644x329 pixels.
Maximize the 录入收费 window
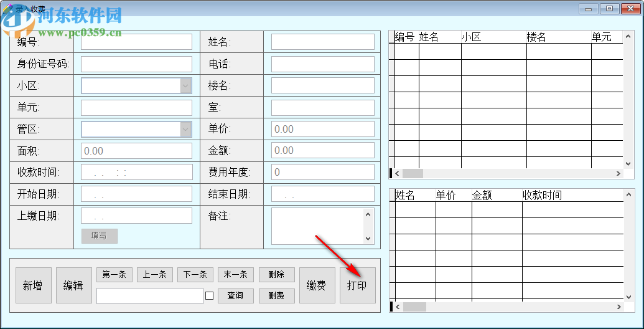pyautogui.click(x=610, y=8)
